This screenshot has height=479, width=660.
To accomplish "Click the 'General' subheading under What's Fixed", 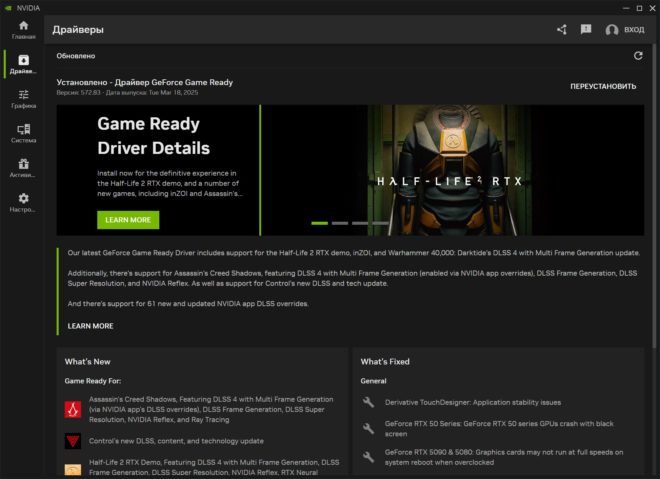I will click(373, 381).
